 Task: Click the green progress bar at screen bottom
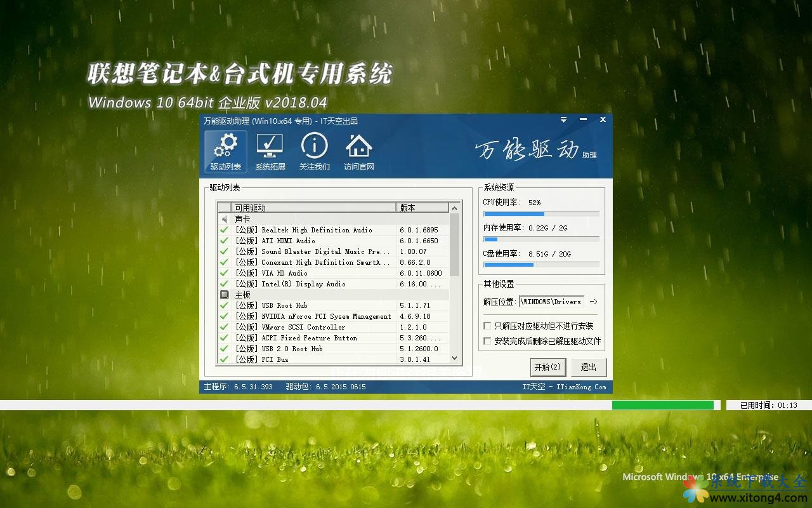click(663, 404)
